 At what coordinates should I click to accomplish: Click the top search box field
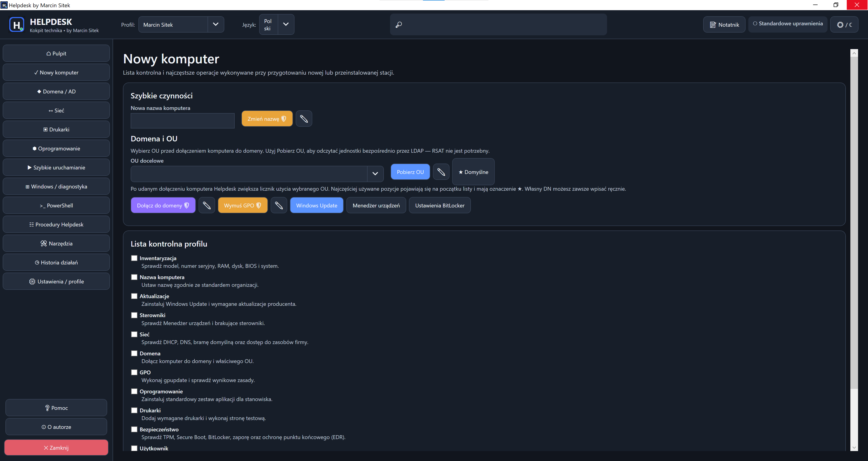point(498,25)
